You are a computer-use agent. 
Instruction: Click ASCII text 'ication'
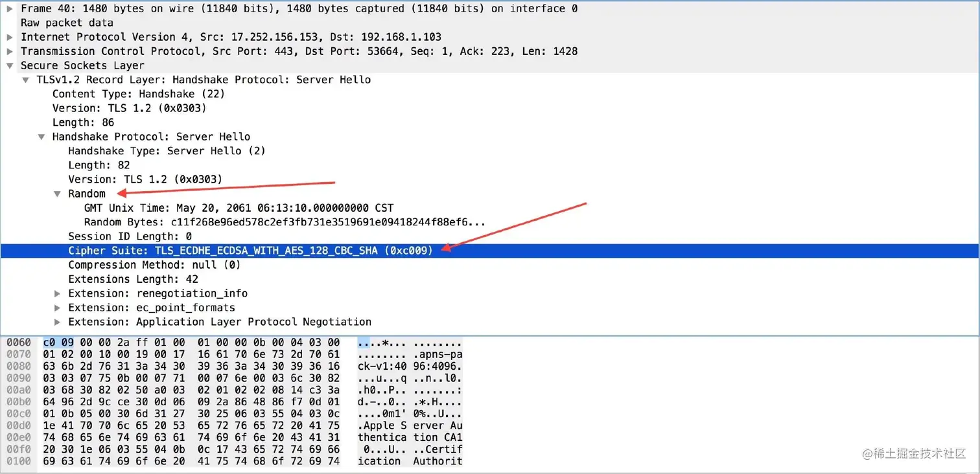tap(379, 461)
